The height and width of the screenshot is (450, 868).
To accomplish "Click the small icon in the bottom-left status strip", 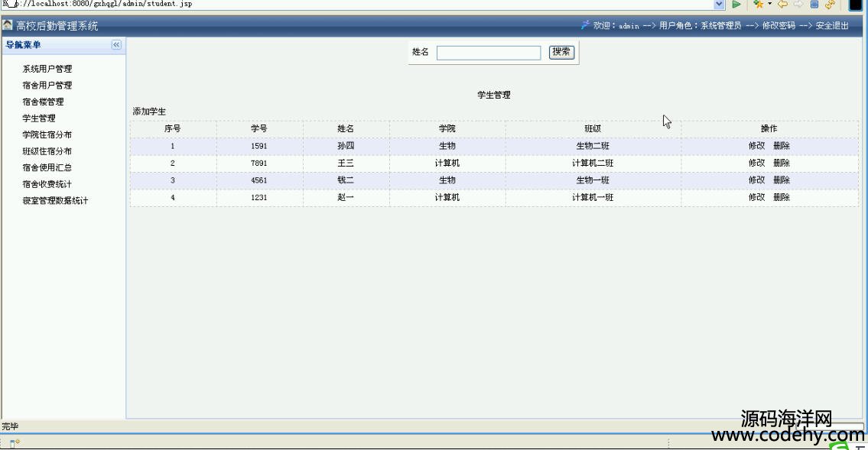I will (15, 443).
